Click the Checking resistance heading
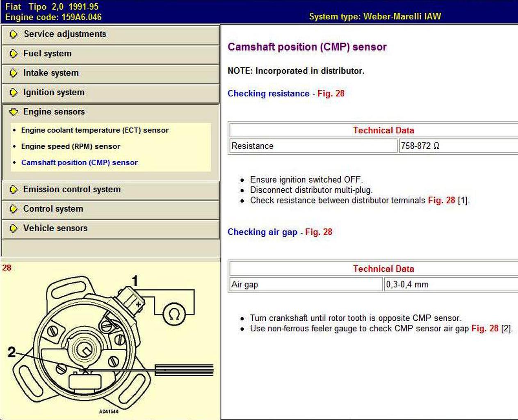Viewport: 518px width, 420px height. (x=268, y=94)
